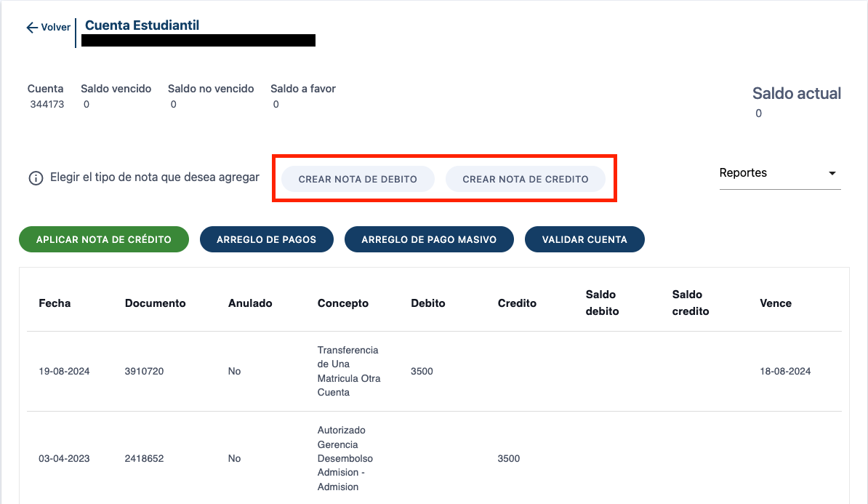
Task: Click the info circle icon
Action: tap(36, 178)
